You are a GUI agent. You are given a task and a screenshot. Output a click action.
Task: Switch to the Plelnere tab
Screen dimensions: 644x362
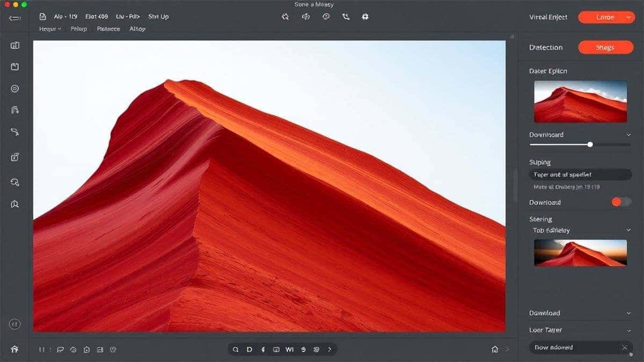(108, 29)
